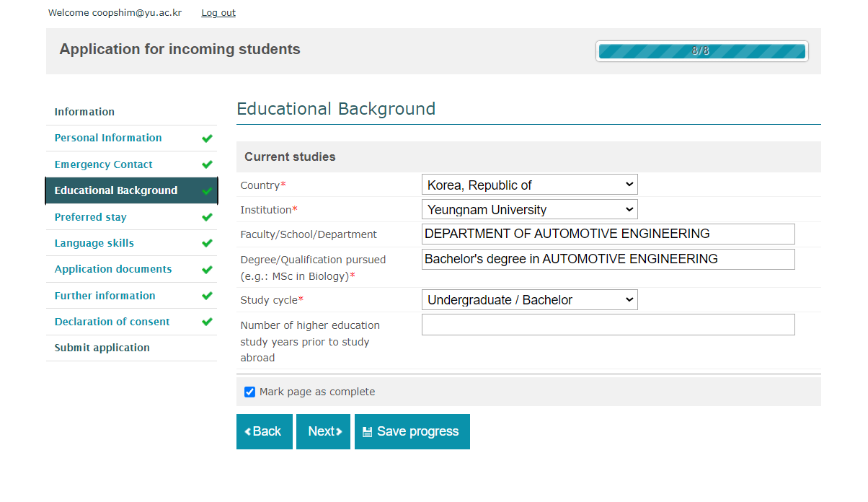
Task: Click the Further information checkmark icon
Action: 208,296
